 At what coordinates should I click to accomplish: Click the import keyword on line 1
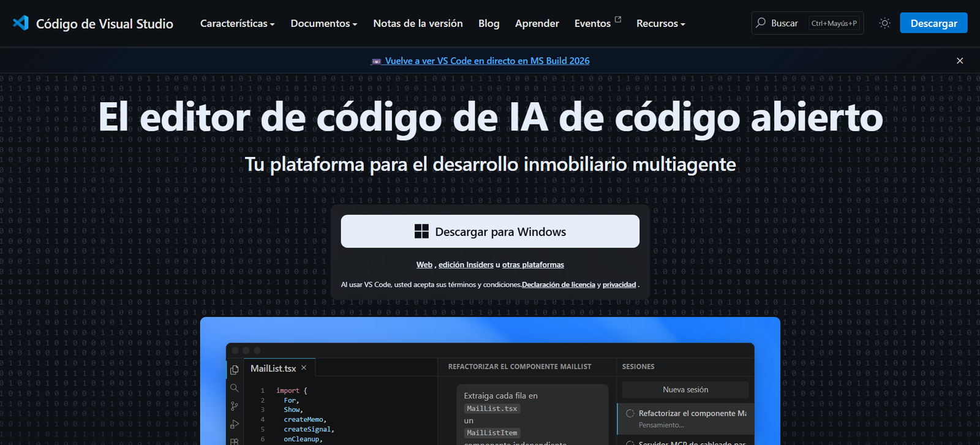[x=288, y=390]
